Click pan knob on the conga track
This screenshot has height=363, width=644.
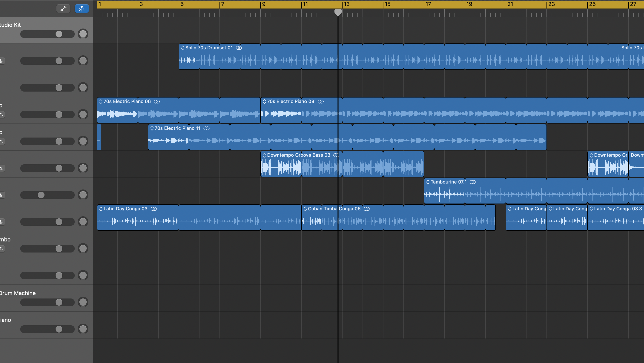83,221
